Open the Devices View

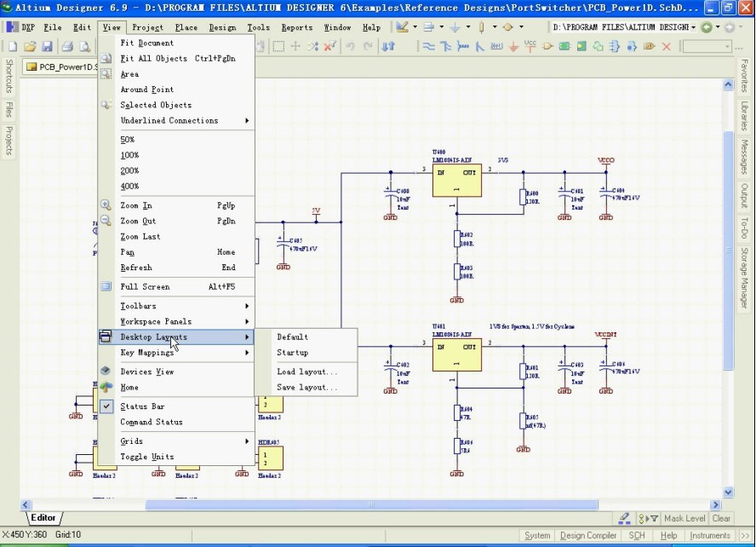click(176, 371)
